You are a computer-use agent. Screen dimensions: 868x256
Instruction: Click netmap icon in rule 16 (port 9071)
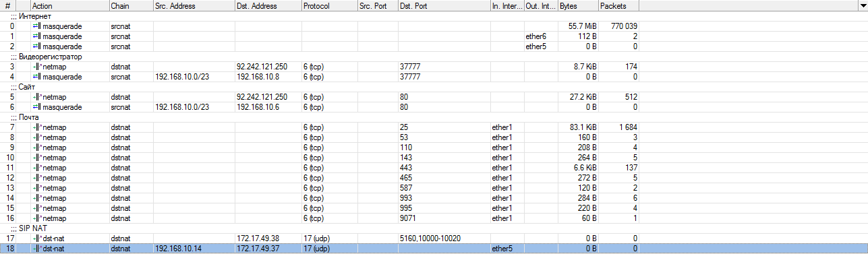click(38, 218)
